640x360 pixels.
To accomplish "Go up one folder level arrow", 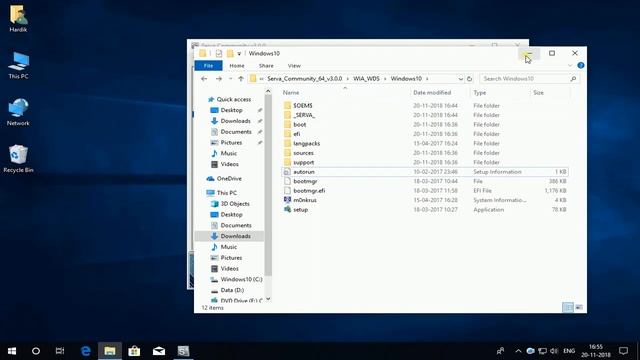I will 241,79.
